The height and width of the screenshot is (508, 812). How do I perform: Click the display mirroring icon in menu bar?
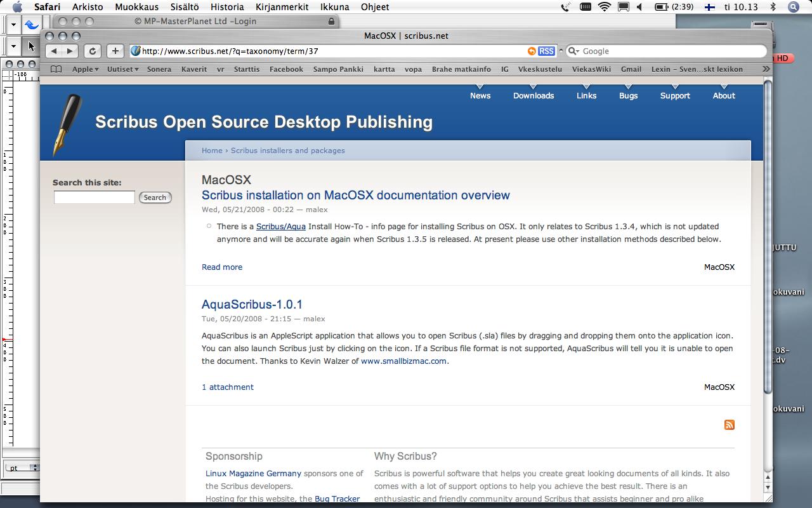coord(624,7)
